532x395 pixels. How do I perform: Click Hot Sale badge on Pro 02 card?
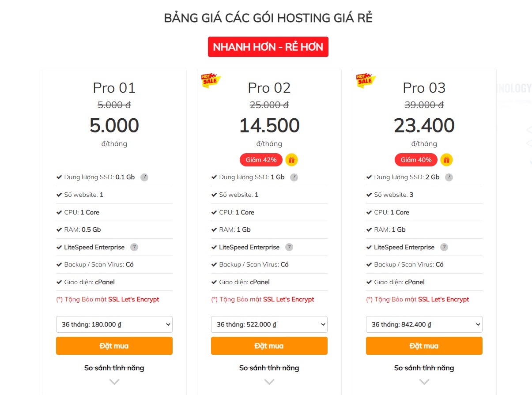pyautogui.click(x=211, y=81)
